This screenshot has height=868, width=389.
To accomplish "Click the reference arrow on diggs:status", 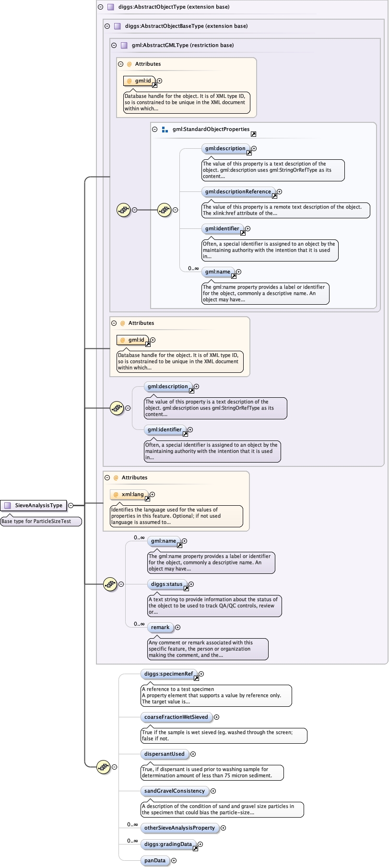I will click(186, 588).
